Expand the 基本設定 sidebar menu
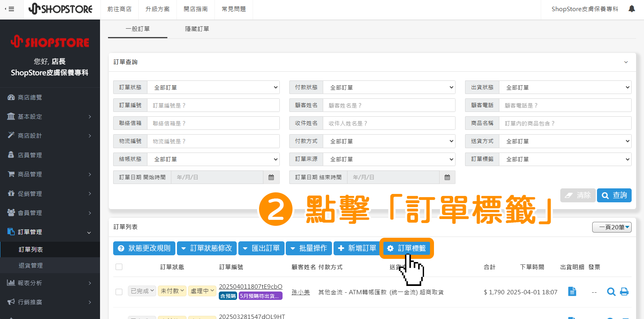The height and width of the screenshot is (319, 644). [x=50, y=116]
